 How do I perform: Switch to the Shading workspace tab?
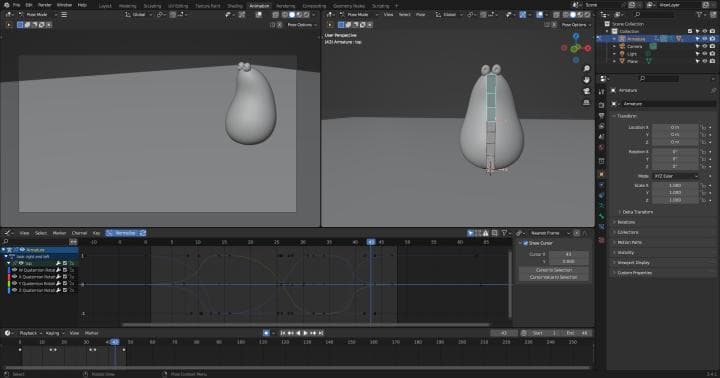pyautogui.click(x=235, y=6)
